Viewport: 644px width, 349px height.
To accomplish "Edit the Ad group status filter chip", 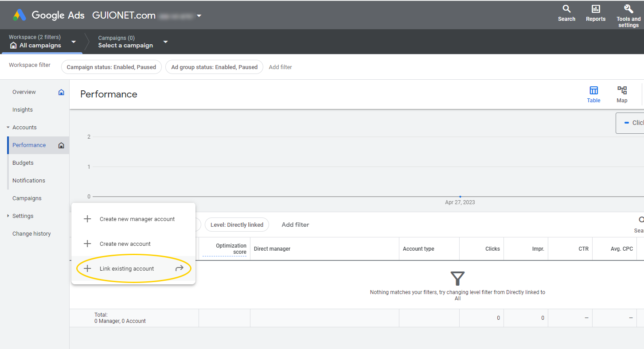I will pos(214,67).
